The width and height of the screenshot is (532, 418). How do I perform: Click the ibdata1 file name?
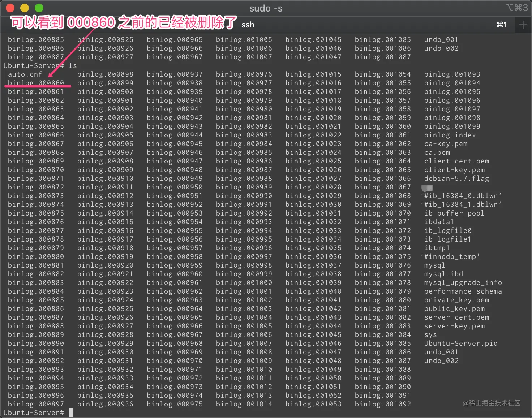439,222
